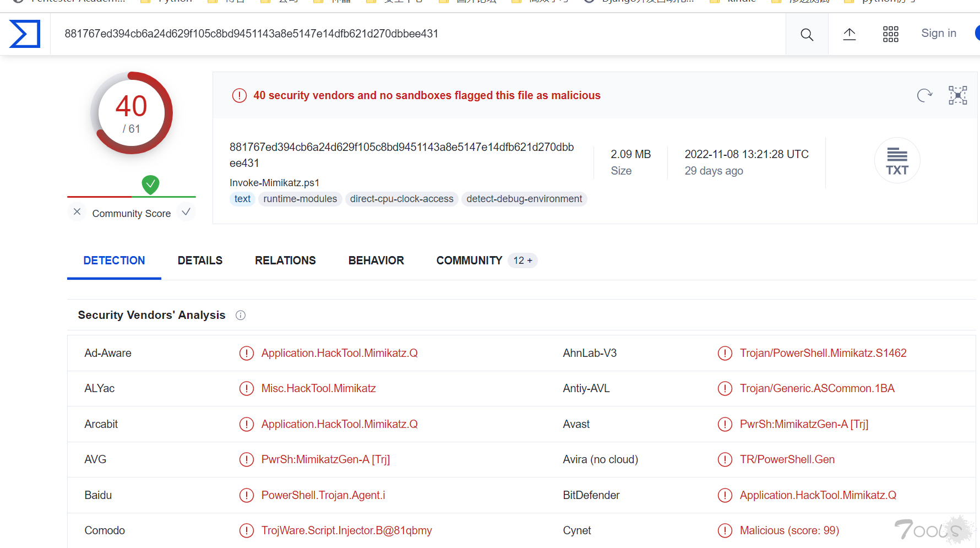Click the alert icon in Avast row
980x548 pixels.
pyautogui.click(x=725, y=424)
